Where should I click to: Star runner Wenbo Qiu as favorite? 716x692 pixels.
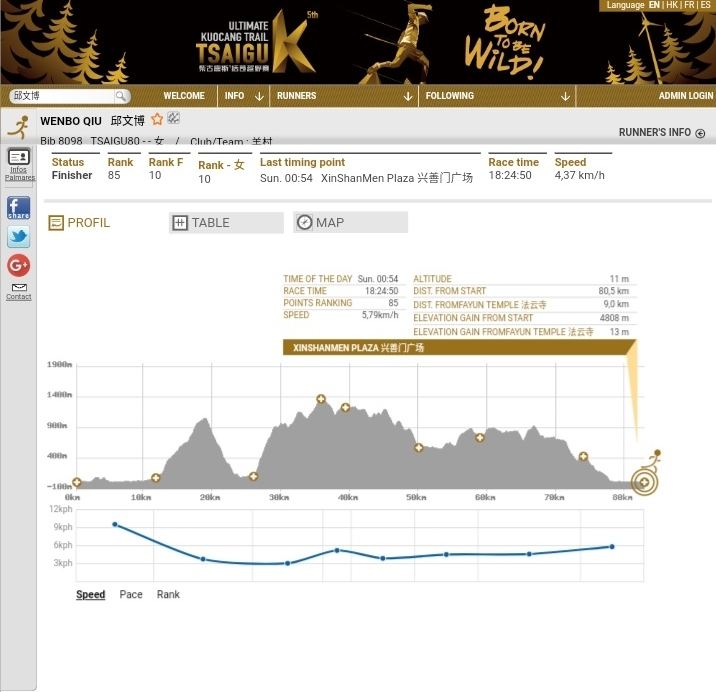click(x=157, y=120)
